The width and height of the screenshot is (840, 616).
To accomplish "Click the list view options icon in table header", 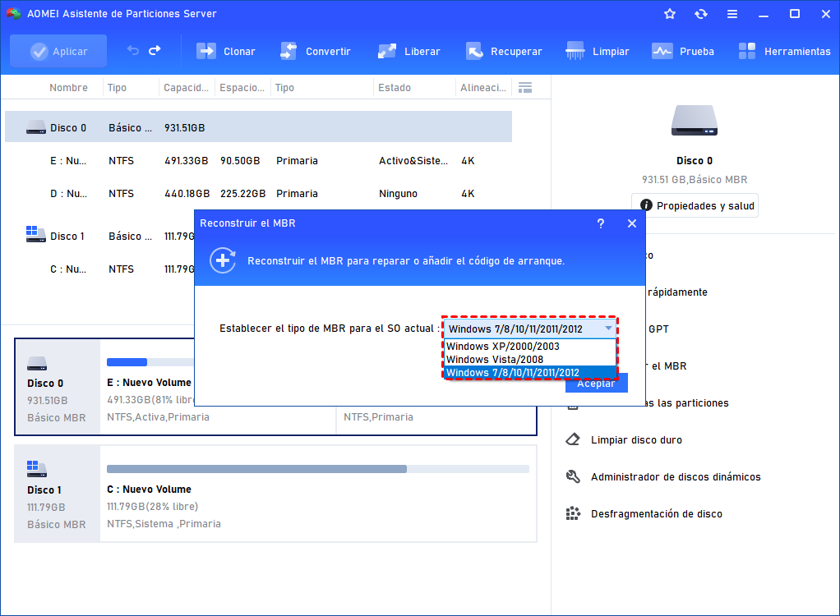I will coord(525,88).
